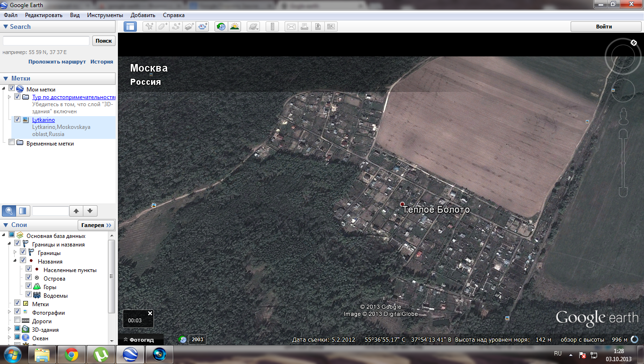Click the Street View pegman icon
644x364 pixels.
[x=623, y=116]
